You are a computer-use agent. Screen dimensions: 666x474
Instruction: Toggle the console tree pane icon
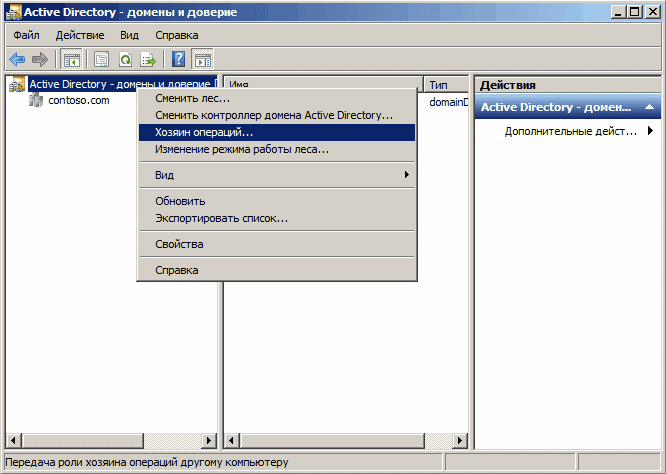point(72,59)
